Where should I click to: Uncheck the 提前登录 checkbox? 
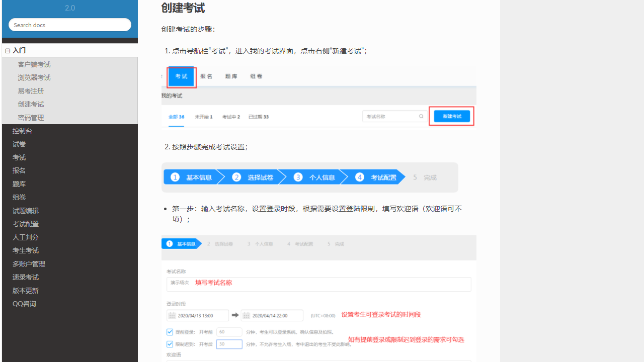click(x=170, y=332)
